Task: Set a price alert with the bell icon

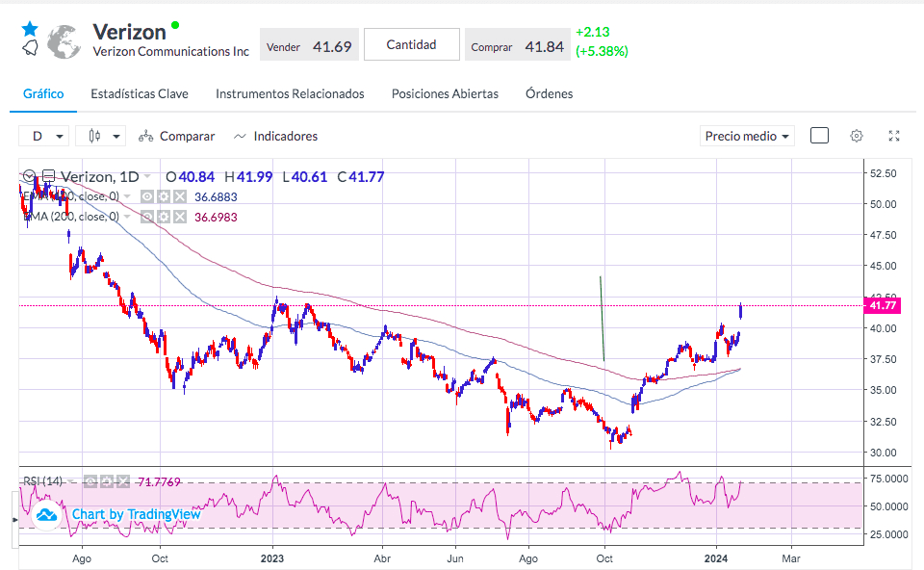Action: (30, 48)
